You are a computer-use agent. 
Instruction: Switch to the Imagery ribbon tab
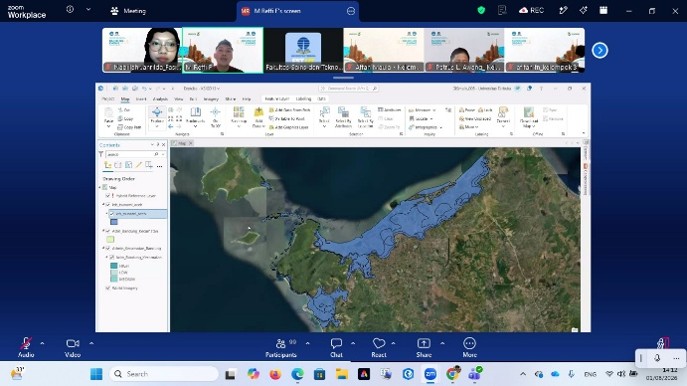(x=211, y=99)
